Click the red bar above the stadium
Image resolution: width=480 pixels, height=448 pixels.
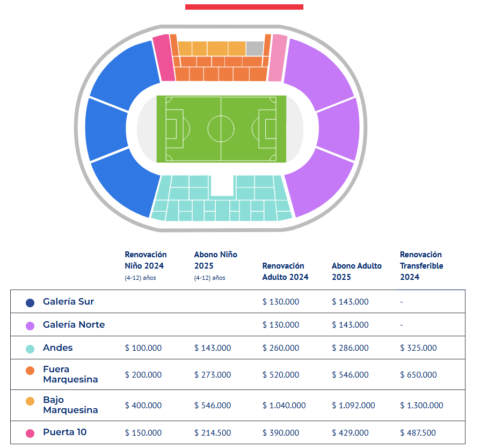[244, 7]
